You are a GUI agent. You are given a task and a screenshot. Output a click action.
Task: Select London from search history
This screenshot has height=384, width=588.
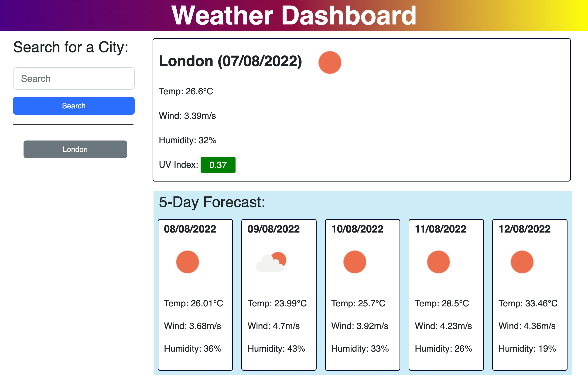click(75, 149)
